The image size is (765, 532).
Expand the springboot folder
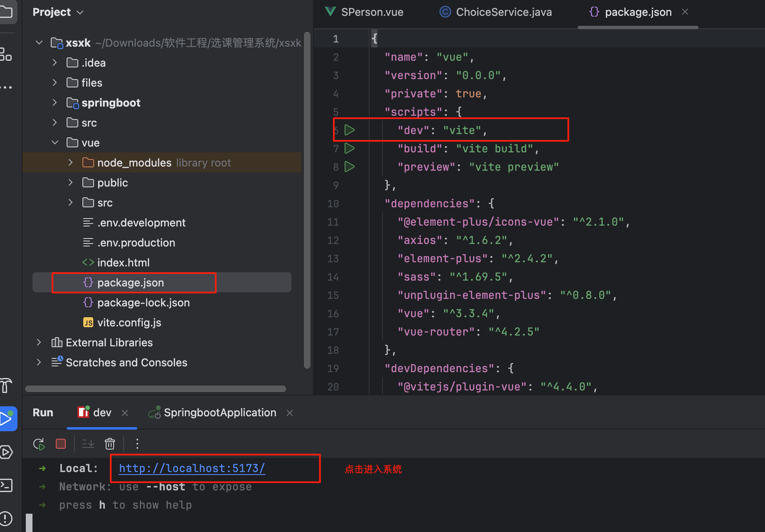55,103
